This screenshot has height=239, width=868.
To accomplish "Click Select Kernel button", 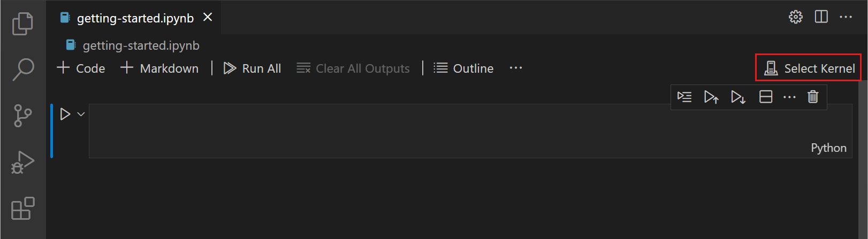I will [x=809, y=68].
